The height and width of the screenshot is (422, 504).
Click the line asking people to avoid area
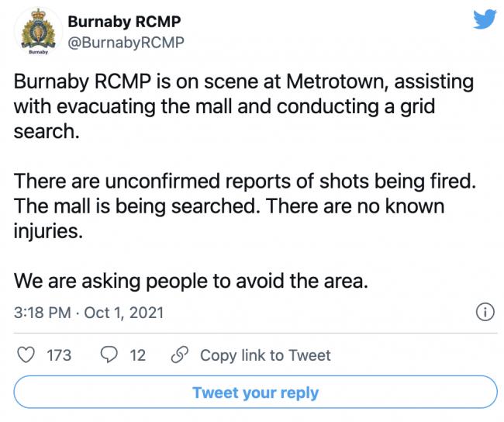click(x=191, y=281)
